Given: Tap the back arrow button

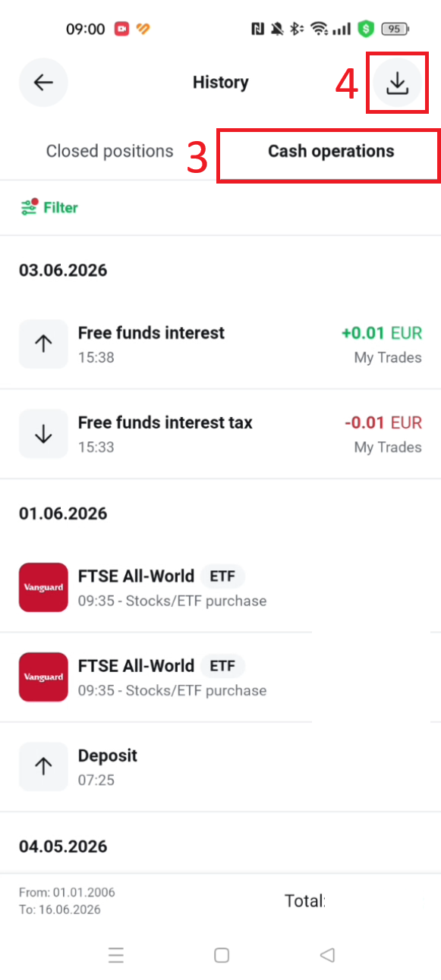Looking at the screenshot, I should [43, 82].
